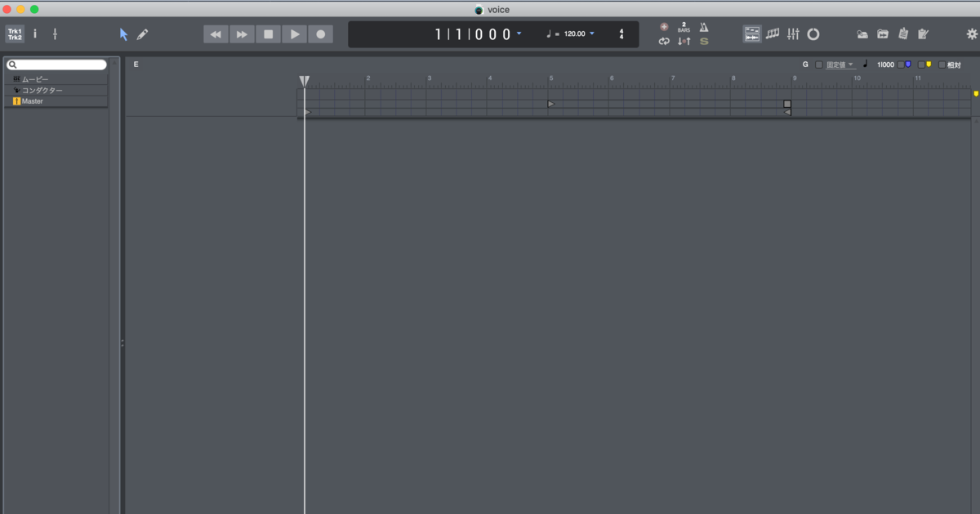Viewport: 980px width, 514px height.
Task: Click the track list resize handle
Action: pyautogui.click(x=122, y=343)
